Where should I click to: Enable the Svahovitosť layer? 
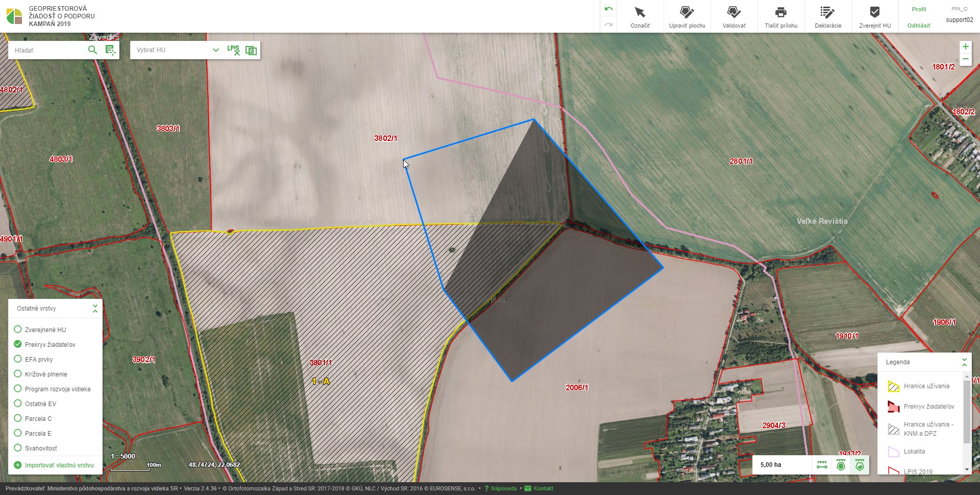pos(18,448)
